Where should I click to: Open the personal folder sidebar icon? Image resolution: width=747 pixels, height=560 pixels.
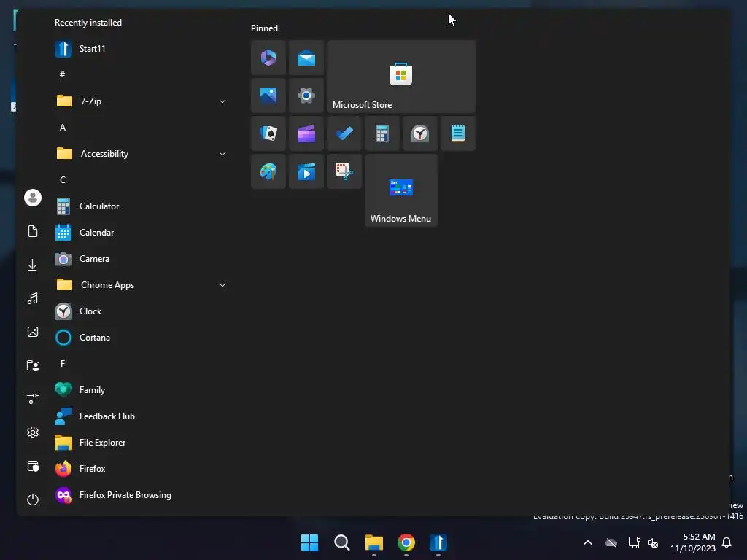[33, 365]
